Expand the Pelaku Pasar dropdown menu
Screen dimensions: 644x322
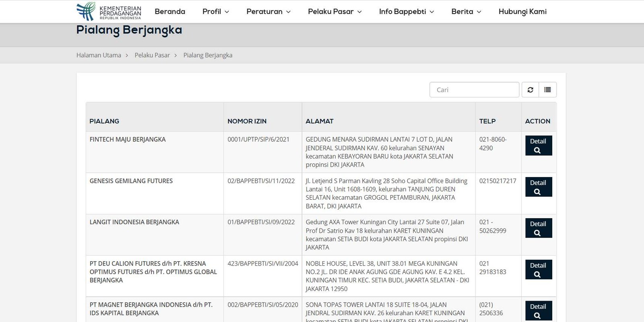click(335, 11)
